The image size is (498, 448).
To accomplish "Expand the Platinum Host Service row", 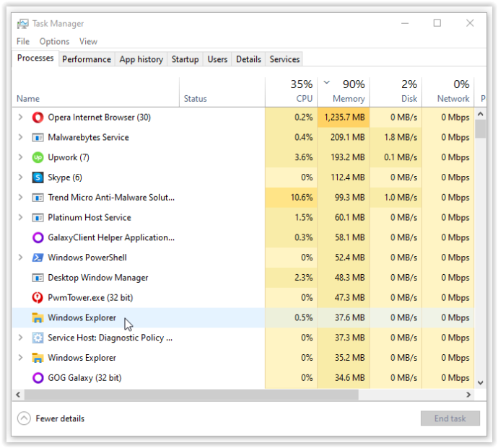I will [x=21, y=217].
